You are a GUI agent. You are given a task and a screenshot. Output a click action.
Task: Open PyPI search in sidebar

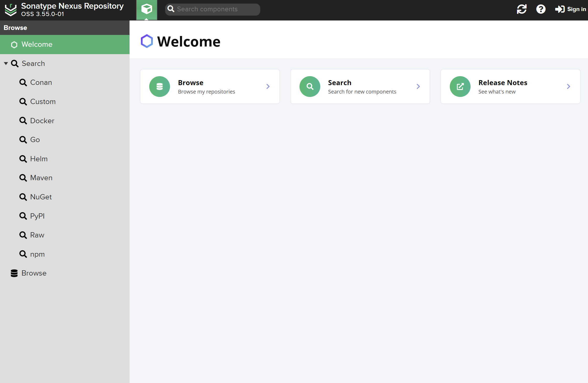pyautogui.click(x=37, y=216)
